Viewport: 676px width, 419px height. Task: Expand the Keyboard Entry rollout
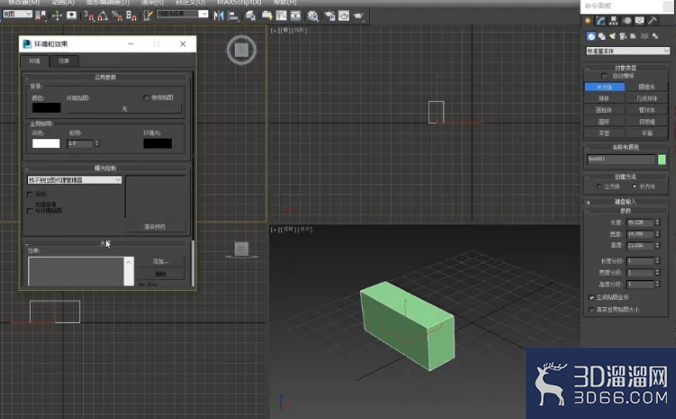click(x=626, y=201)
